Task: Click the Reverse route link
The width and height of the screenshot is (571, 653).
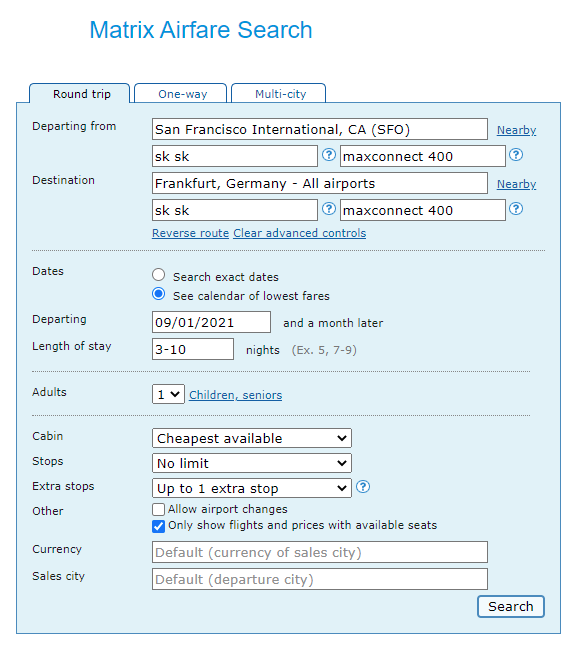Action: point(190,233)
